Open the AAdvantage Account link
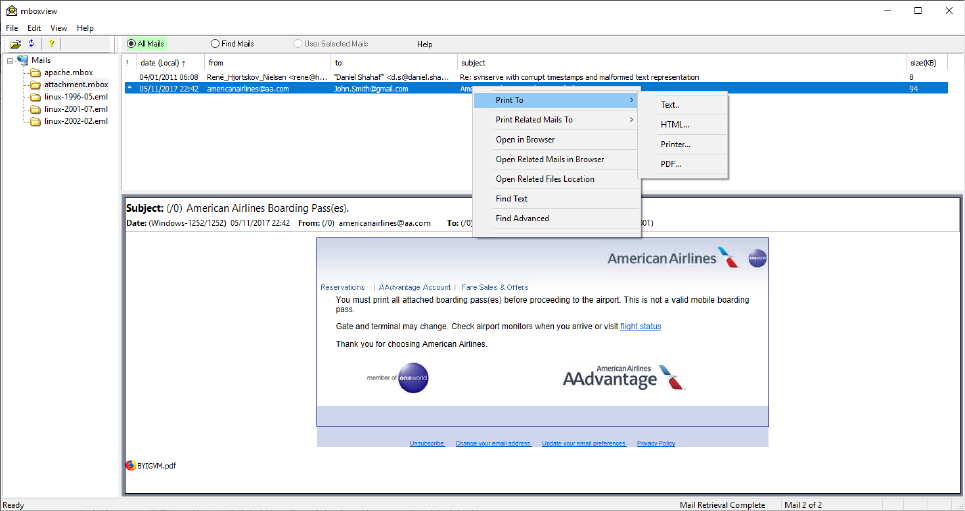Screen dimensions: 965x511 pos(415,288)
